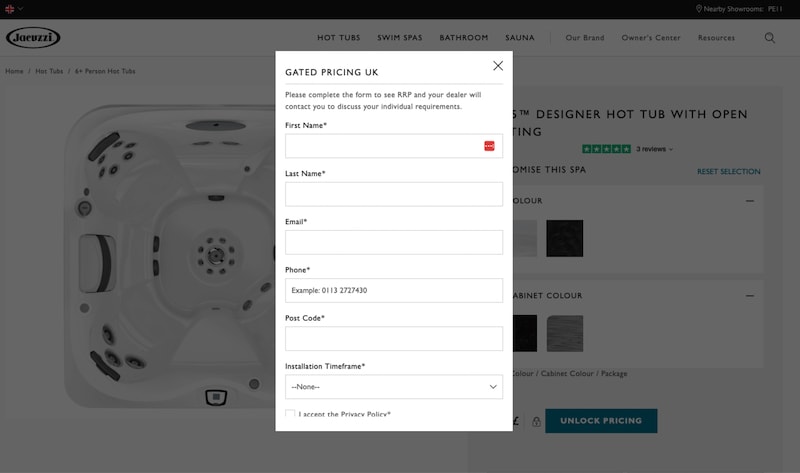This screenshot has width=800, height=473.
Task: Open the UK flag language selector
Action: (14, 9)
